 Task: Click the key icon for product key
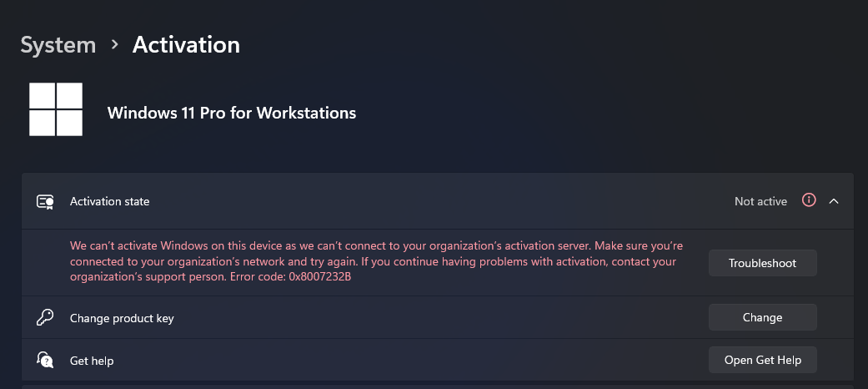point(45,317)
